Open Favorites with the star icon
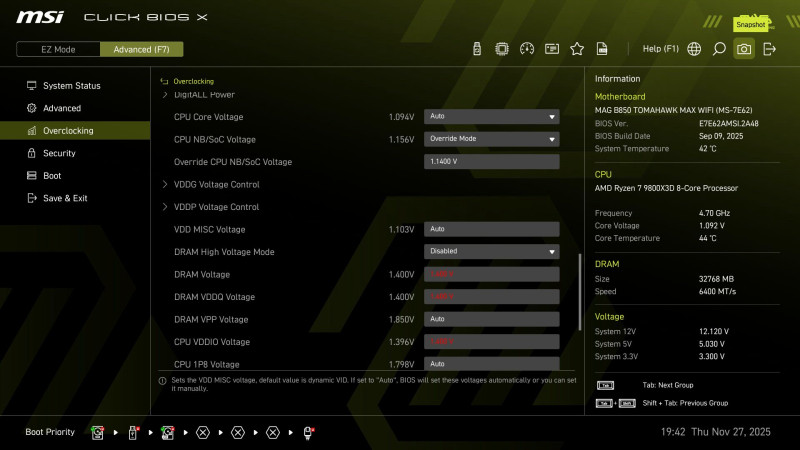Image resolution: width=800 pixels, height=450 pixels. (x=577, y=49)
